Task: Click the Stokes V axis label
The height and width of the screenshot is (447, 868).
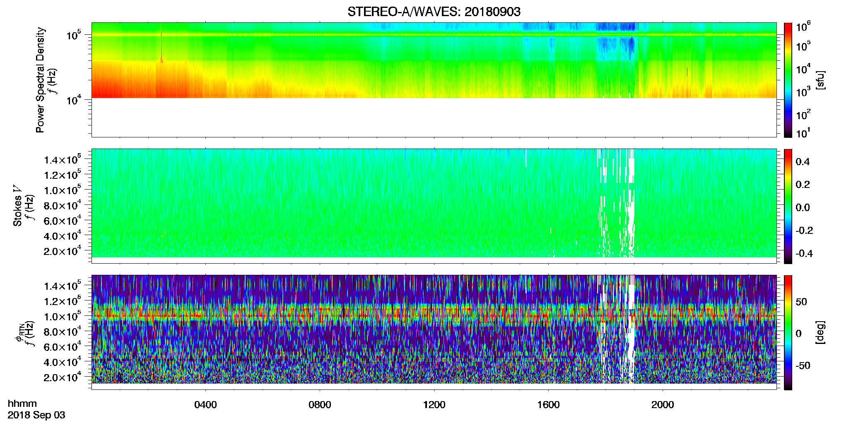Action: pyautogui.click(x=17, y=206)
